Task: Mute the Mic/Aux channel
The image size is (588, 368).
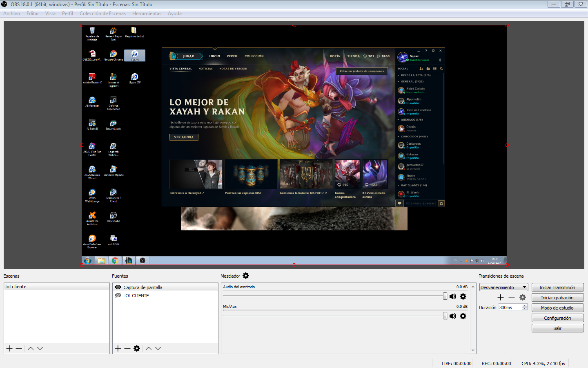Action: tap(453, 316)
